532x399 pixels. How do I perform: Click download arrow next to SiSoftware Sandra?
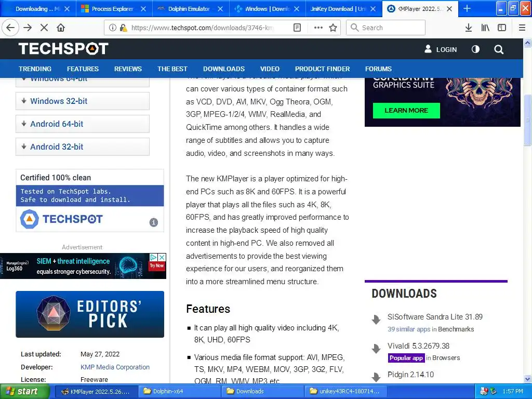(x=376, y=320)
